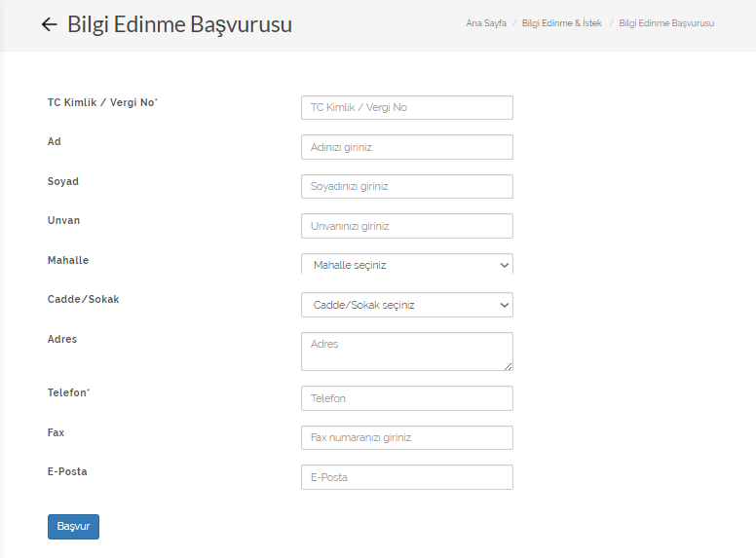The height and width of the screenshot is (558, 756).
Task: Click inside the Adres text area
Action: tap(406, 351)
